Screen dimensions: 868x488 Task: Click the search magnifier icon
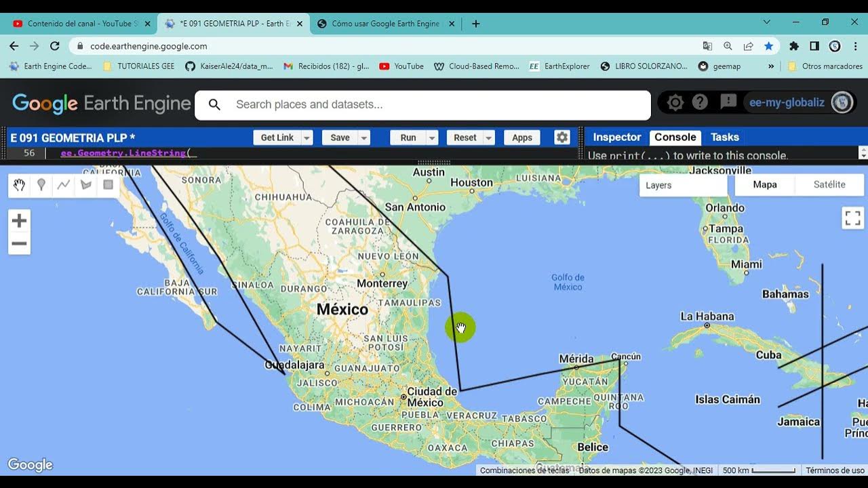click(x=214, y=104)
